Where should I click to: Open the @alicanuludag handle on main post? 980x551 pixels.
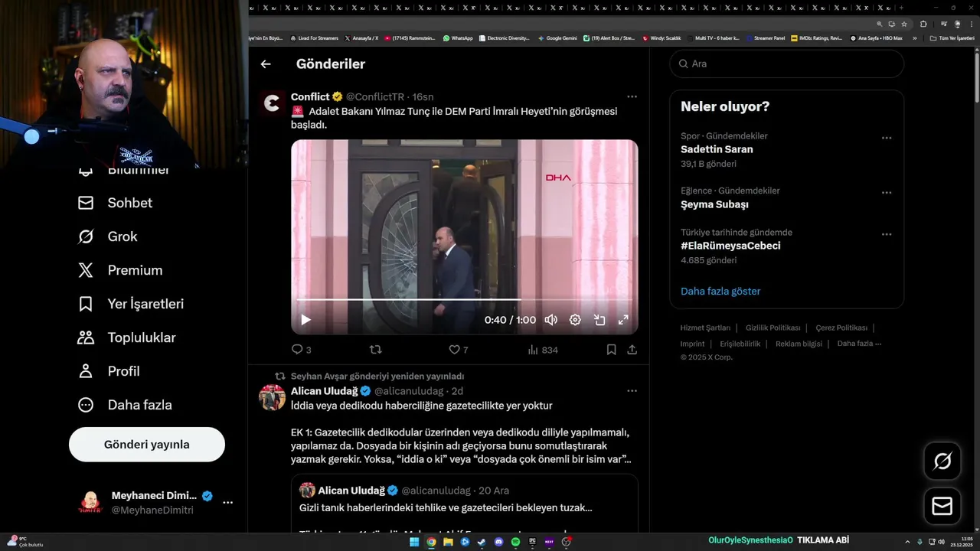pos(410,390)
